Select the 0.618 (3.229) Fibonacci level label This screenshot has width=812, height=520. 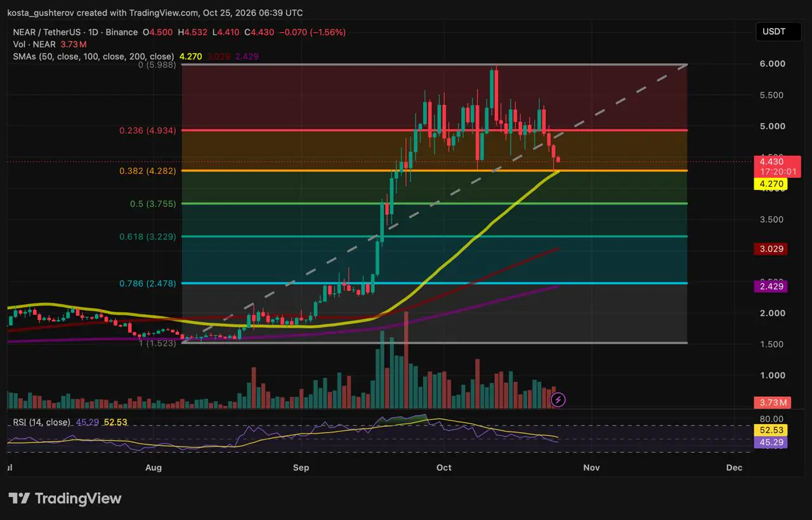(x=148, y=236)
